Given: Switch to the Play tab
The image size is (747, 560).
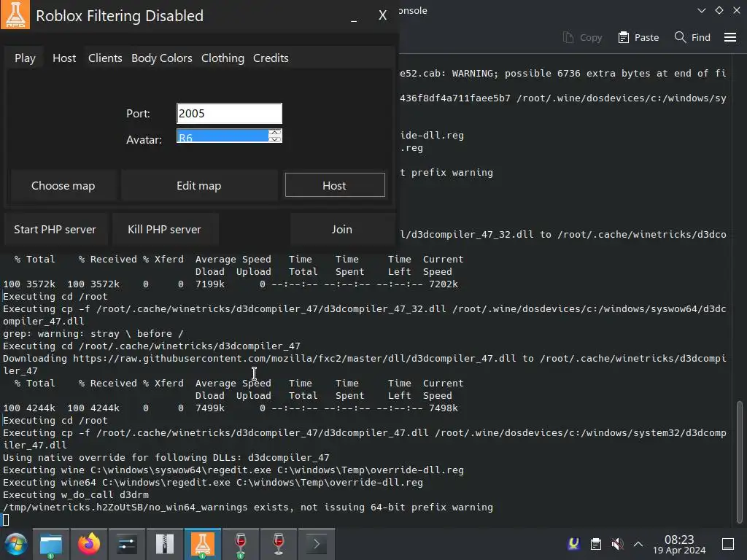Looking at the screenshot, I should coord(25,58).
